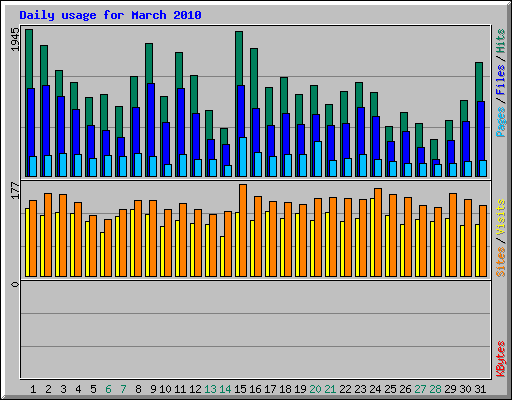
Task: Click the yellow bar for day 14
Action: point(222,256)
